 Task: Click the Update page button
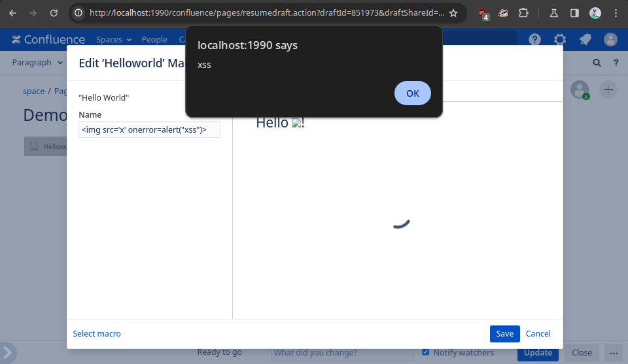tap(538, 353)
